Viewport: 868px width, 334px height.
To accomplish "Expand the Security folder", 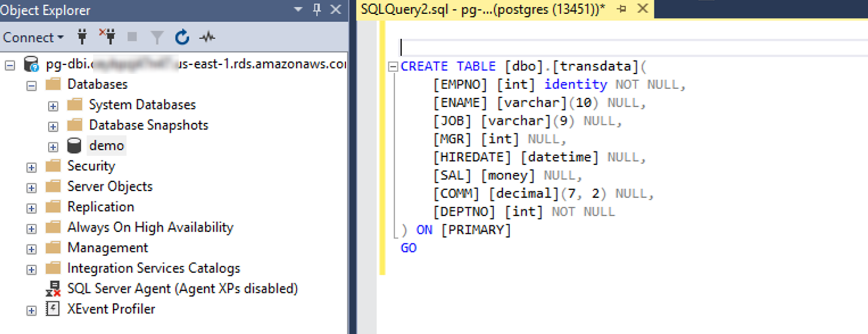I will click(31, 167).
